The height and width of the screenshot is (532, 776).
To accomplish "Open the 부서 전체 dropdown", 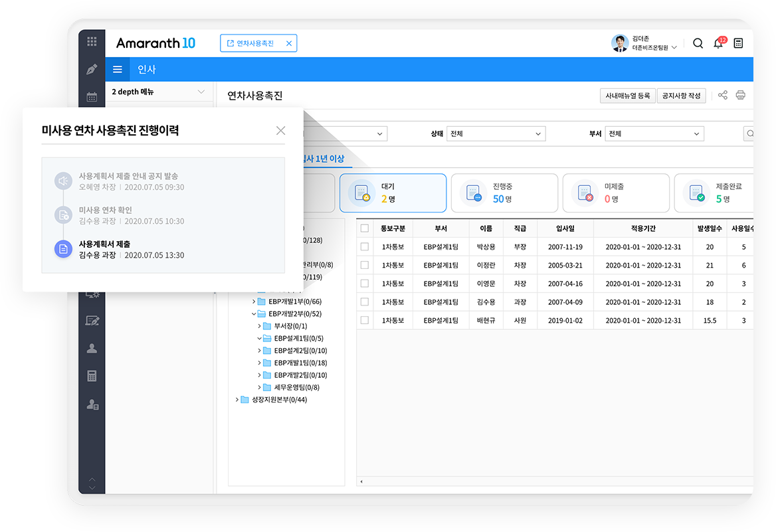I will click(x=654, y=133).
